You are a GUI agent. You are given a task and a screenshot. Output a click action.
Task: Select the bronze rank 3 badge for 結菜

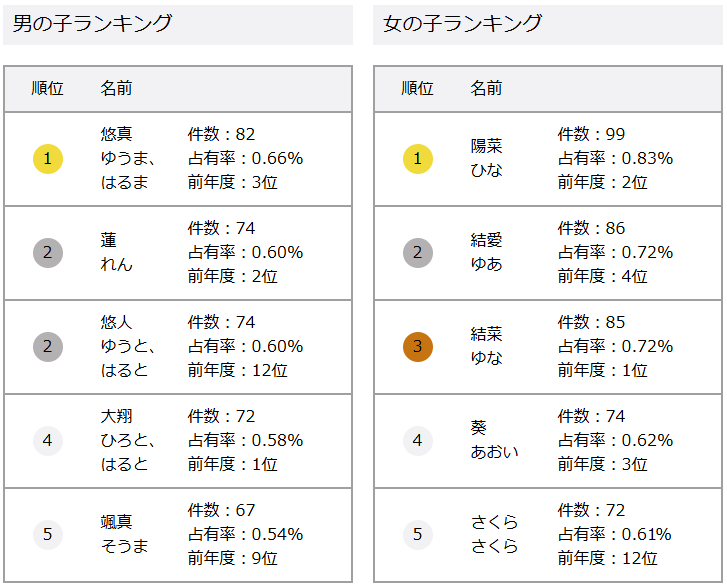pos(418,346)
